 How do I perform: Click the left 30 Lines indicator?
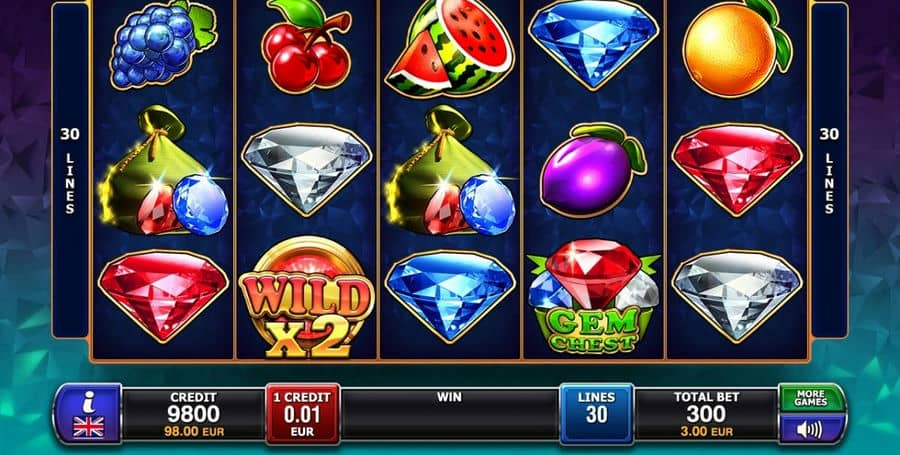pos(70,170)
